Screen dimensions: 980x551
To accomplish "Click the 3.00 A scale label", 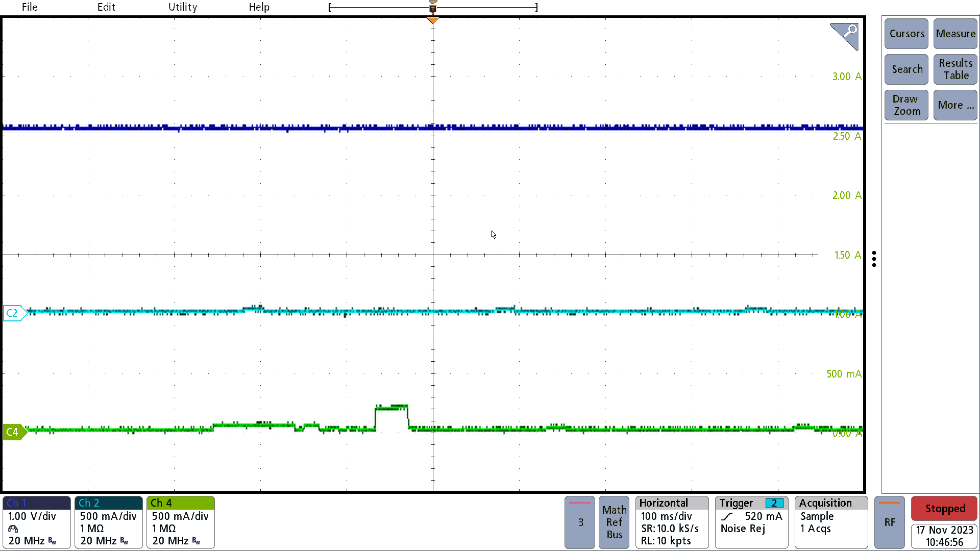I will [x=847, y=77].
